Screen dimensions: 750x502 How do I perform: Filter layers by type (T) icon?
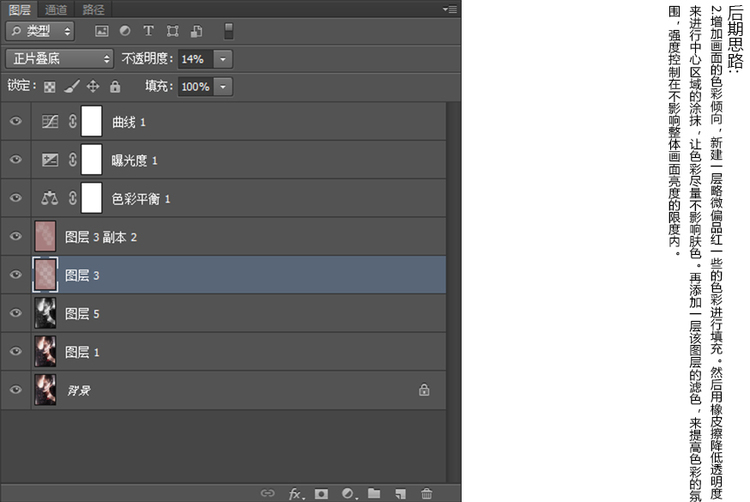[x=148, y=31]
